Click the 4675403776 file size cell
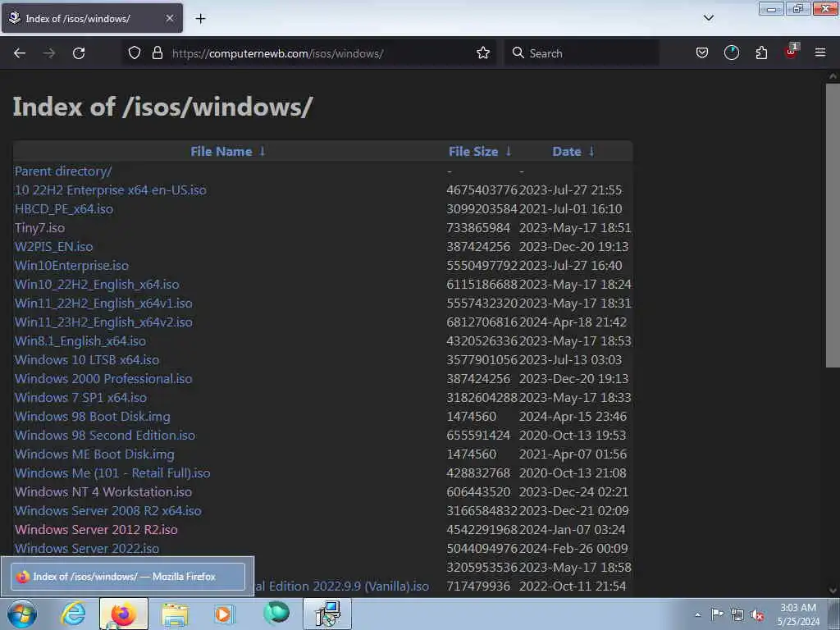 pyautogui.click(x=482, y=190)
